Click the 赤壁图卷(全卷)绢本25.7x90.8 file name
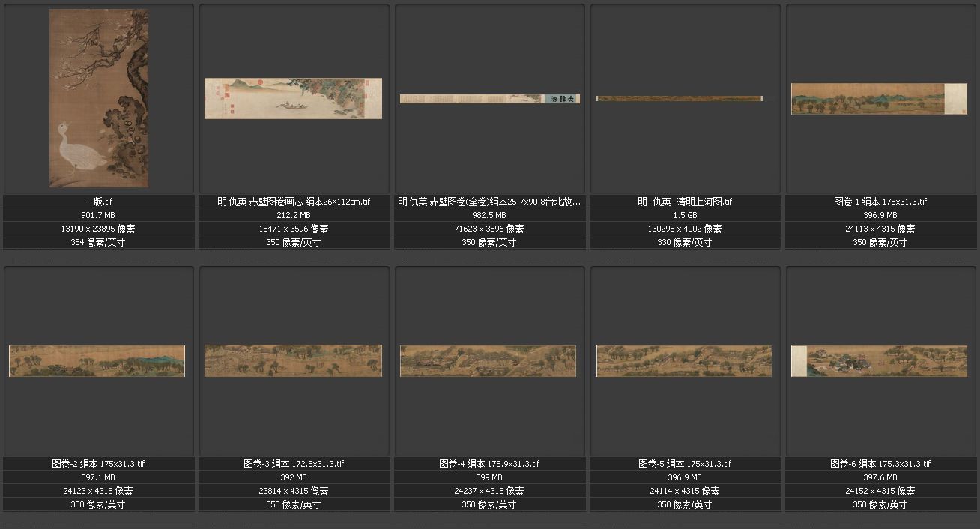This screenshot has height=529, width=980. [489, 202]
